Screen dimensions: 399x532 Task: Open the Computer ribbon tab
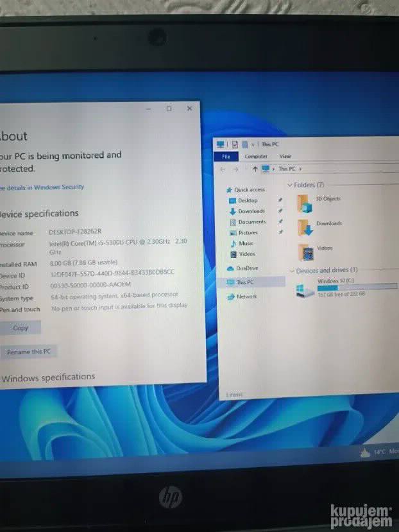[256, 157]
